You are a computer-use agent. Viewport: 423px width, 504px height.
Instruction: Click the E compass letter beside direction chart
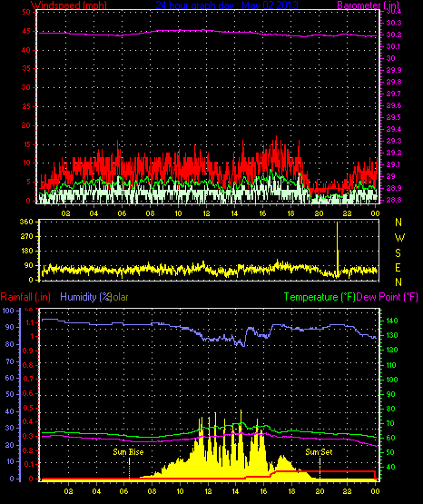pyautogui.click(x=398, y=267)
